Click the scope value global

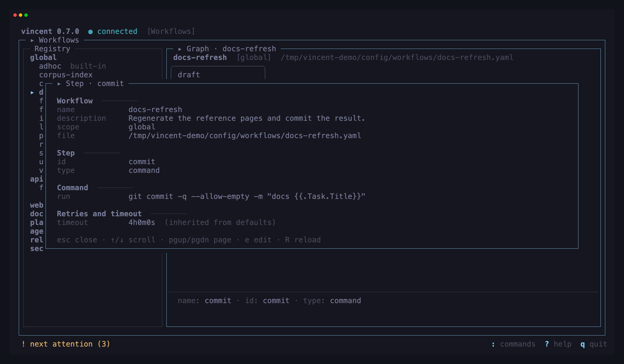tap(142, 127)
